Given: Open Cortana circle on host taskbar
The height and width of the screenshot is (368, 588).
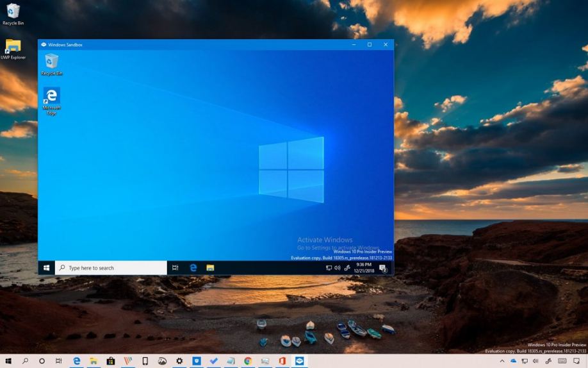Looking at the screenshot, I should 42,361.
